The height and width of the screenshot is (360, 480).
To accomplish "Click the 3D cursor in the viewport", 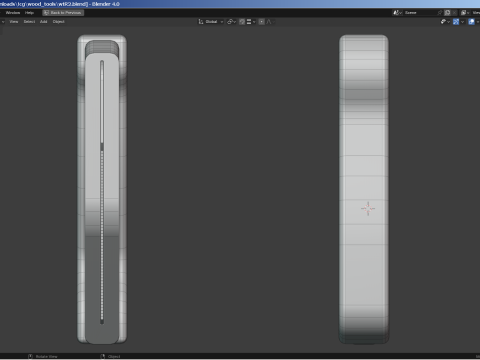I will tap(368, 208).
